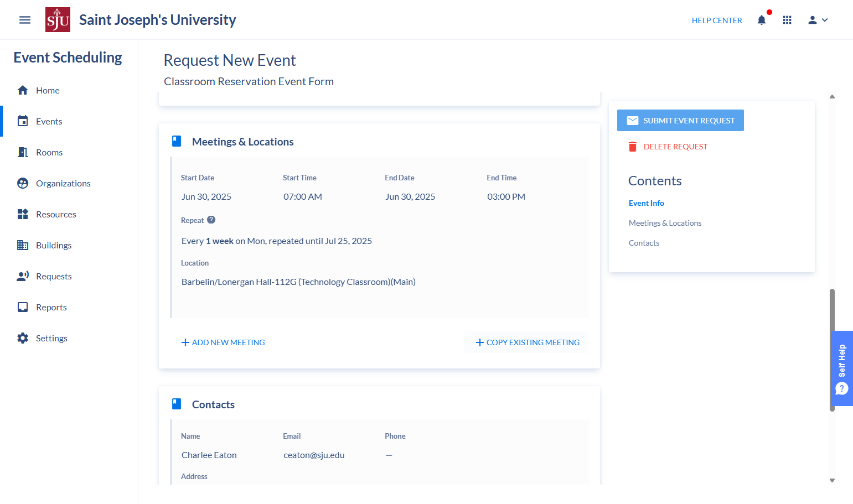Go to Home in sidebar
This screenshot has height=504, width=853.
coord(48,90)
